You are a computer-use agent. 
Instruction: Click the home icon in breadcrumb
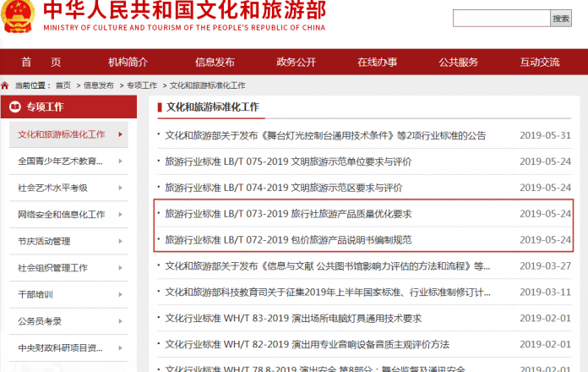coord(6,85)
